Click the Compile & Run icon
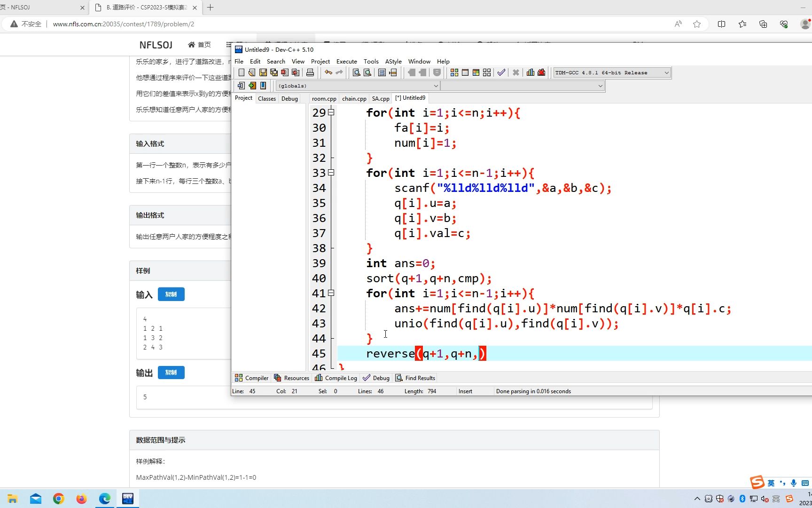 tap(476, 72)
